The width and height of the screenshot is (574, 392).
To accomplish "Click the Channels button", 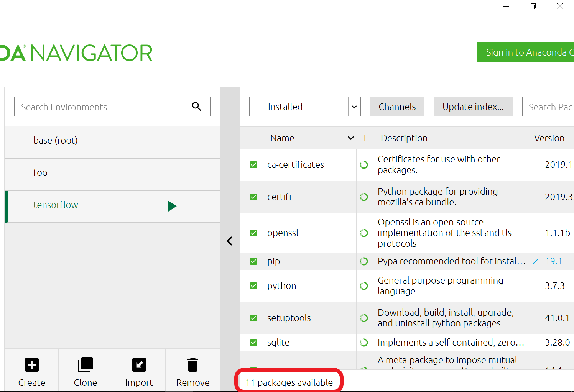I will coord(397,107).
